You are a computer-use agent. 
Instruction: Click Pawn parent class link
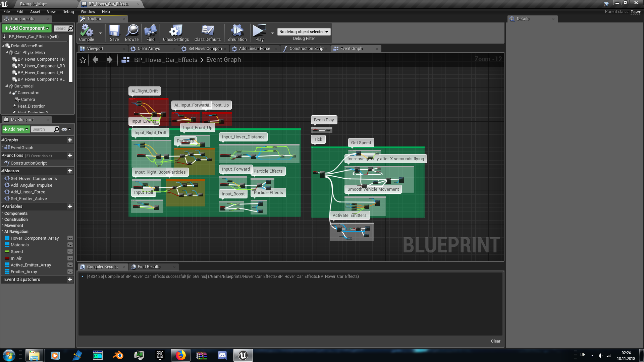point(636,12)
